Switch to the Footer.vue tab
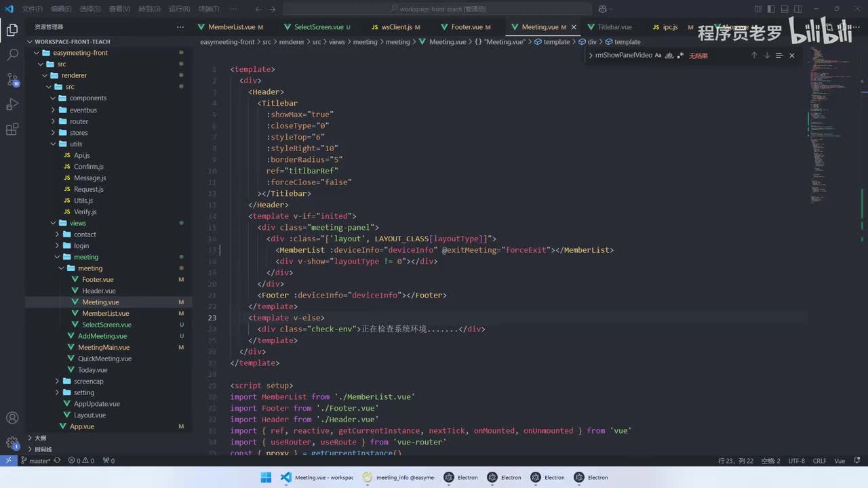 point(467,27)
